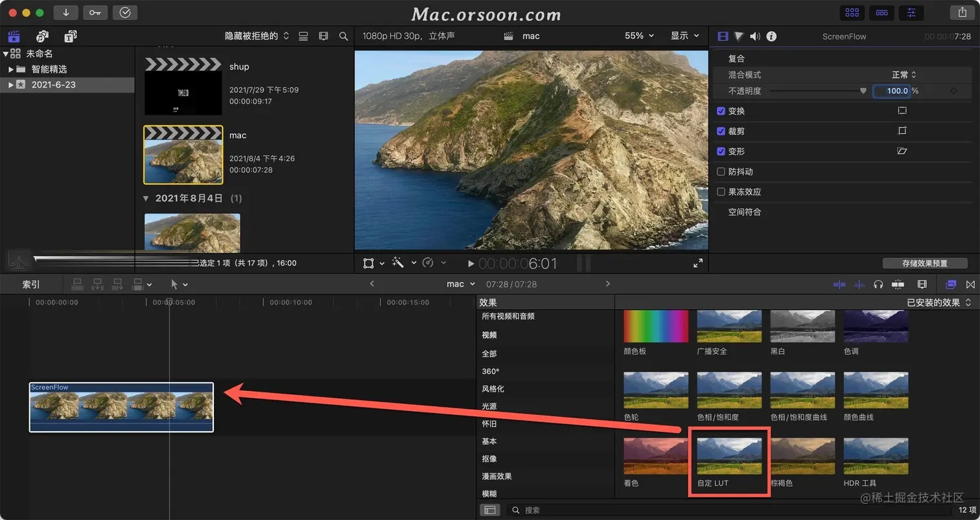This screenshot has height=520, width=980.
Task: Open photos and audio sidebar icon
Action: (42, 36)
